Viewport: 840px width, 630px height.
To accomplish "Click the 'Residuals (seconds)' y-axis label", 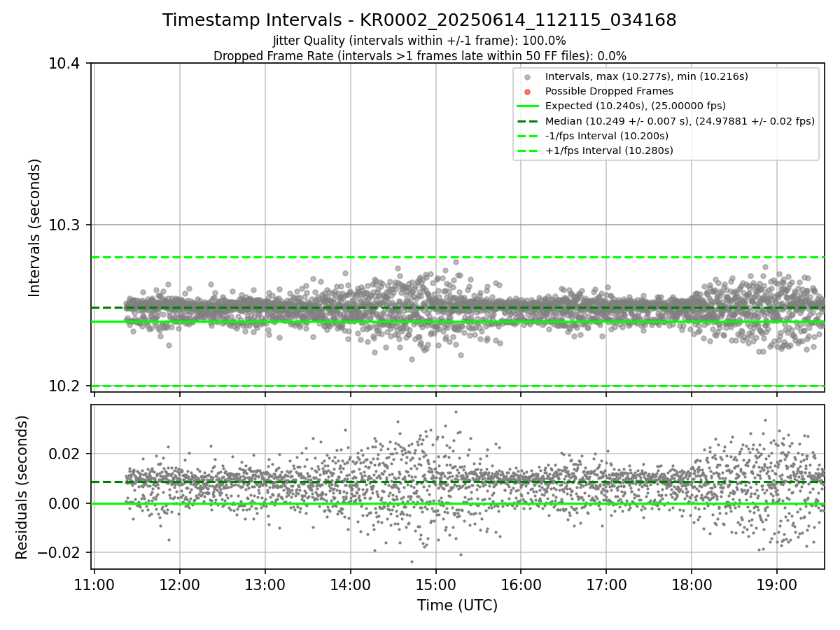I will pos(22,487).
